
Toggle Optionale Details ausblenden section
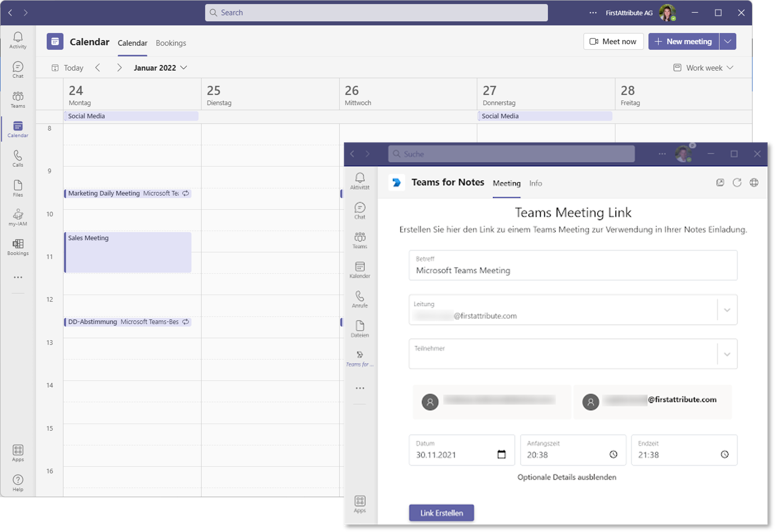click(567, 477)
